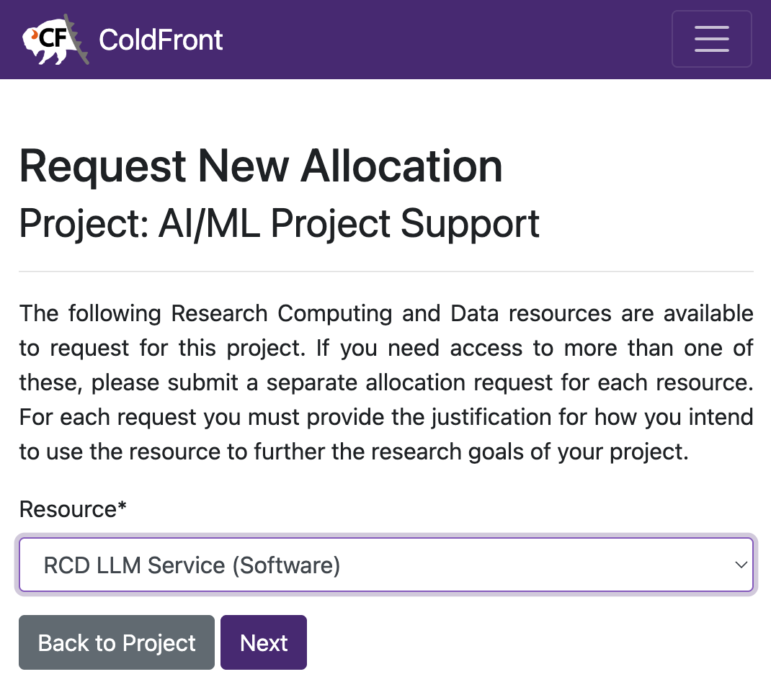Tap the buffalo graphic beside the brand name
Image resolution: width=771 pixels, height=700 pixels.
[x=55, y=40]
